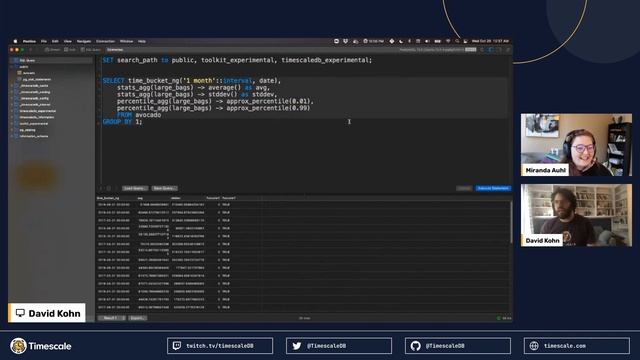Click the battery icon in the menu bar
This screenshot has height=360, width=640.
tap(438, 41)
